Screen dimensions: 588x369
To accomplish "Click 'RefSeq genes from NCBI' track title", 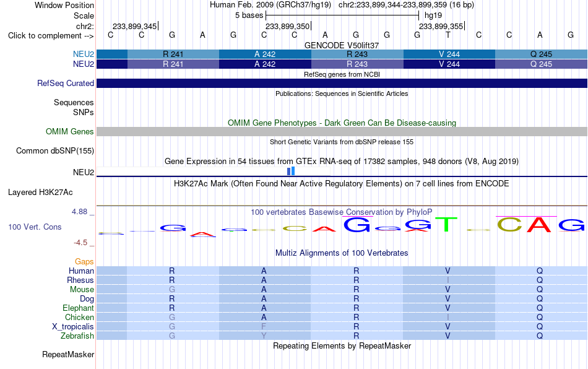I will pos(342,74).
